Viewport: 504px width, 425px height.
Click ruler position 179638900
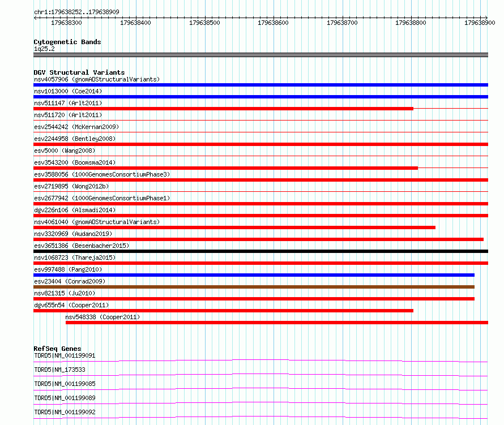[480, 23]
